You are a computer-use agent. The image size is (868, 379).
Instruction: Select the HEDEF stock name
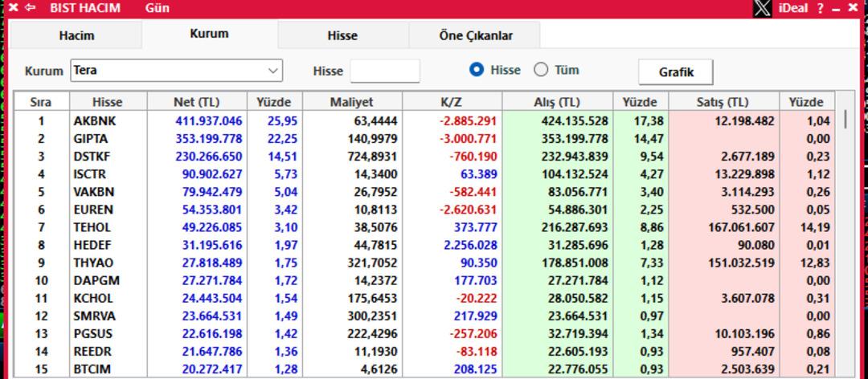92,245
